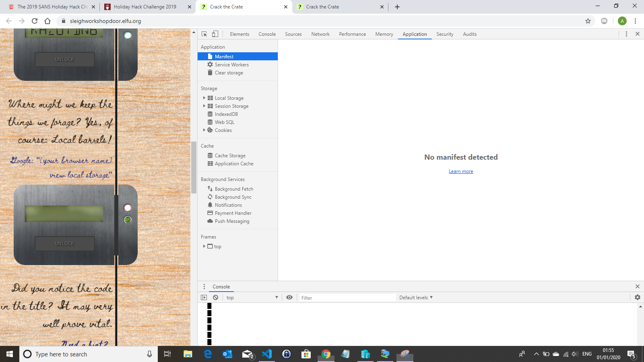Open a new browser tab
Viewport: 644px width, 362px height.
pyautogui.click(x=397, y=7)
